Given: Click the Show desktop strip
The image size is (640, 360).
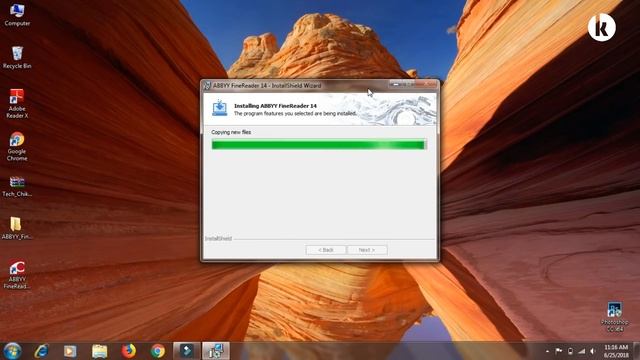Looking at the screenshot, I should [637, 351].
